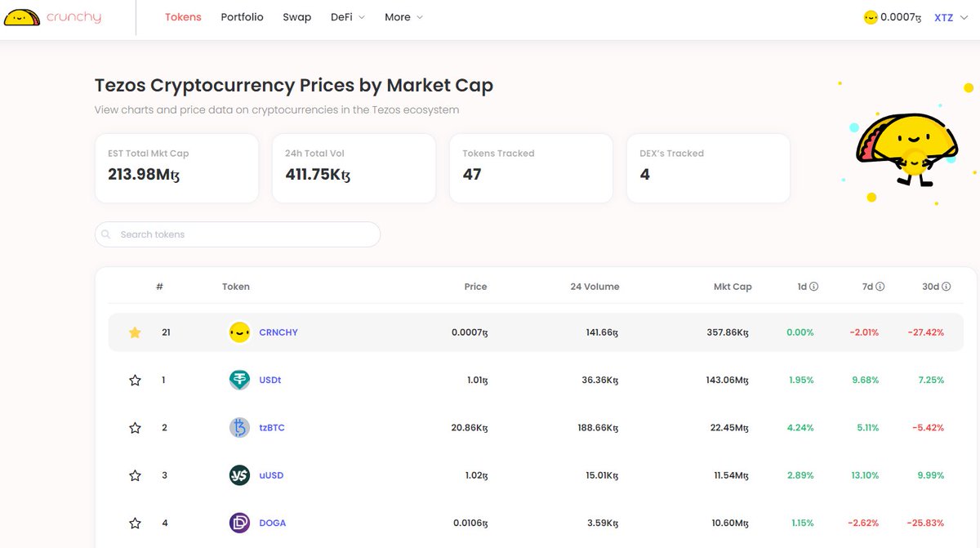
Task: Click the dancing taco mascot image
Action: click(906, 149)
